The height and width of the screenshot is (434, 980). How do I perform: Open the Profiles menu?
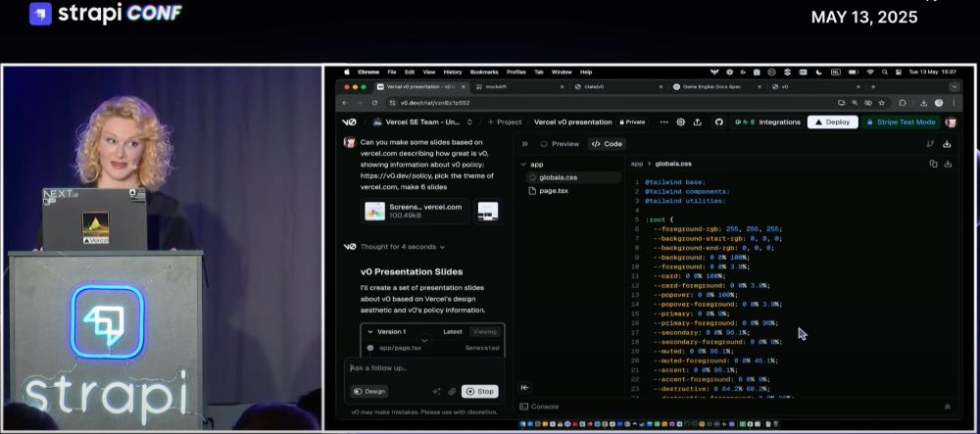coord(516,72)
